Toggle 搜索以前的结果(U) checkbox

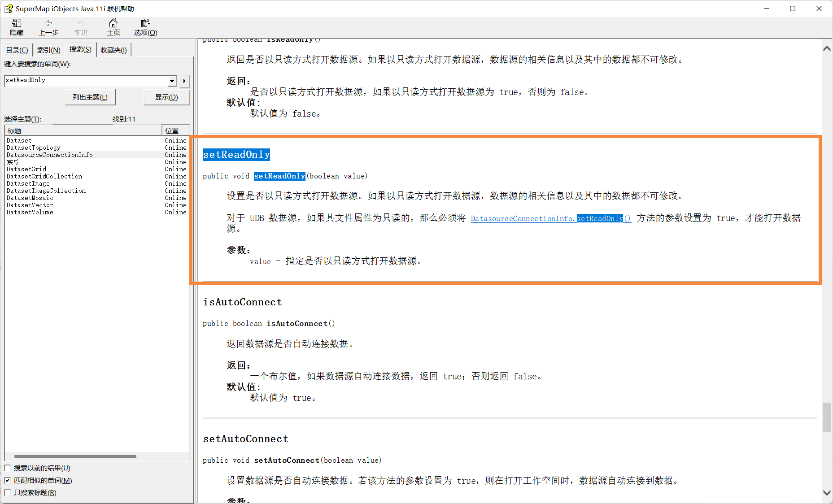coord(8,468)
